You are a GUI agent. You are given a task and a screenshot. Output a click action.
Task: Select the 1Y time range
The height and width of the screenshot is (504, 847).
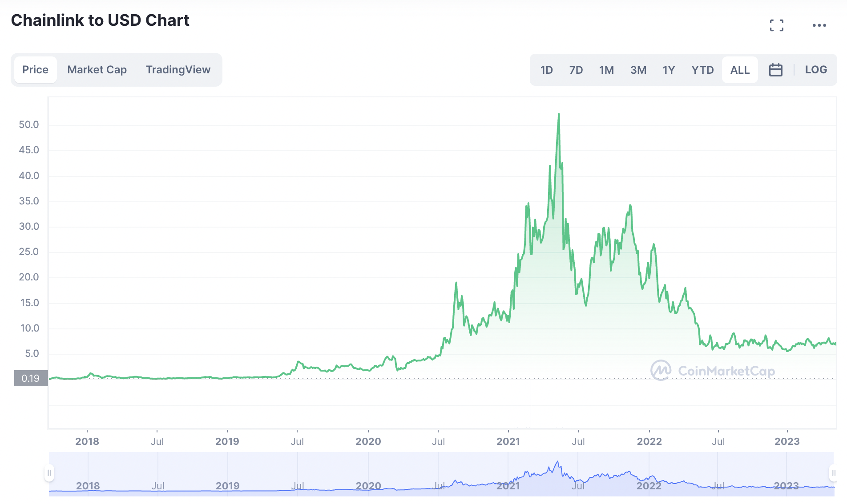pos(669,70)
